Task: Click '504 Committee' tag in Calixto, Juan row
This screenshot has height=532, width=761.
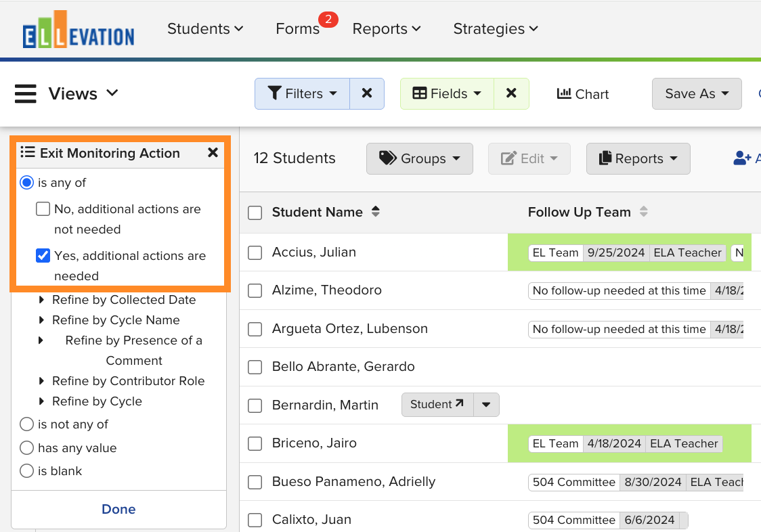Action: click(573, 520)
